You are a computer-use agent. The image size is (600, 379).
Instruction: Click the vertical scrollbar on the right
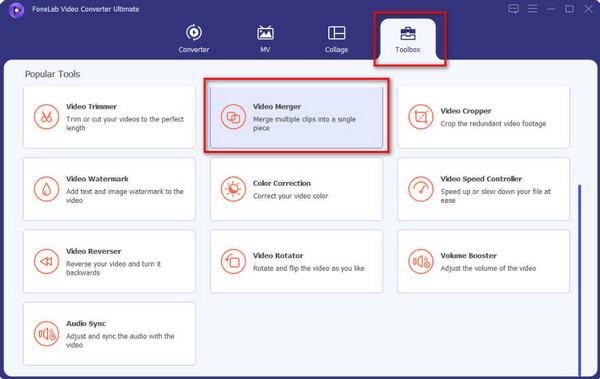click(580, 280)
